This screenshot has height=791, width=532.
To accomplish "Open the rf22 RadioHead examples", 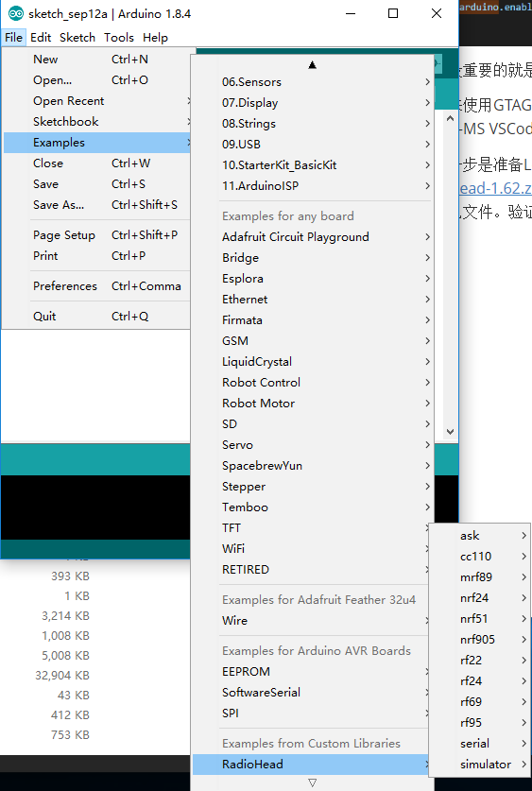I will pos(480,660).
